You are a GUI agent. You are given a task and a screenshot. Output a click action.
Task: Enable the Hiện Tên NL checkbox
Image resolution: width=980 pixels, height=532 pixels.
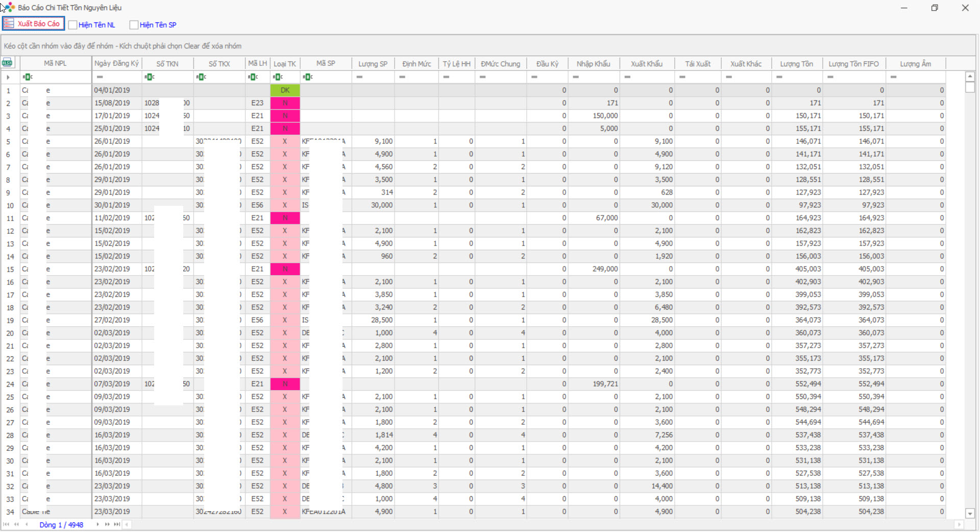click(x=73, y=25)
